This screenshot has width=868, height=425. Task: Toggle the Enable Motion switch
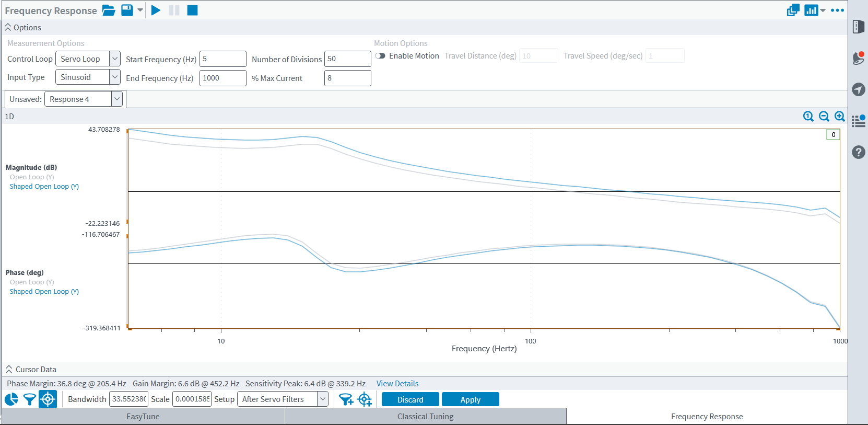click(380, 56)
